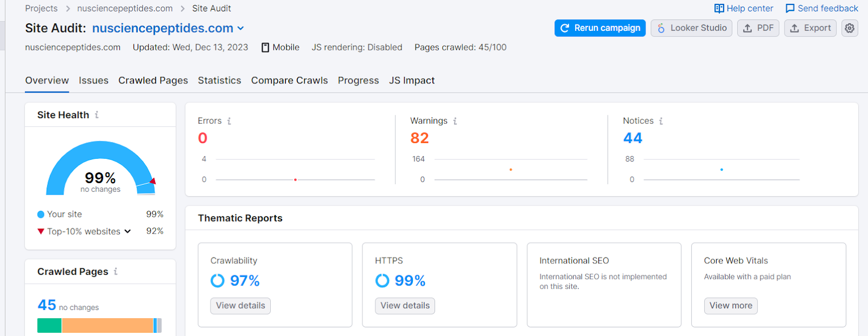Click the Notices info icon

tap(661, 121)
